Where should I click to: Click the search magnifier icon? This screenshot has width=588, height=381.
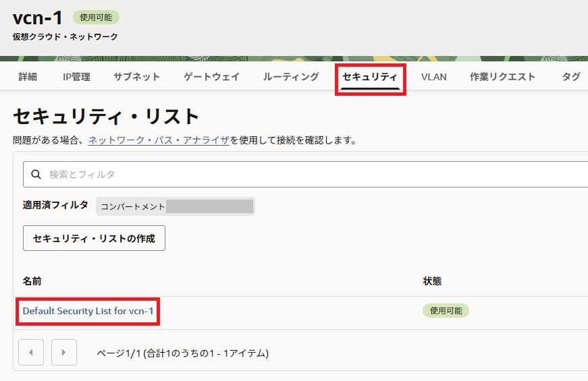point(36,175)
